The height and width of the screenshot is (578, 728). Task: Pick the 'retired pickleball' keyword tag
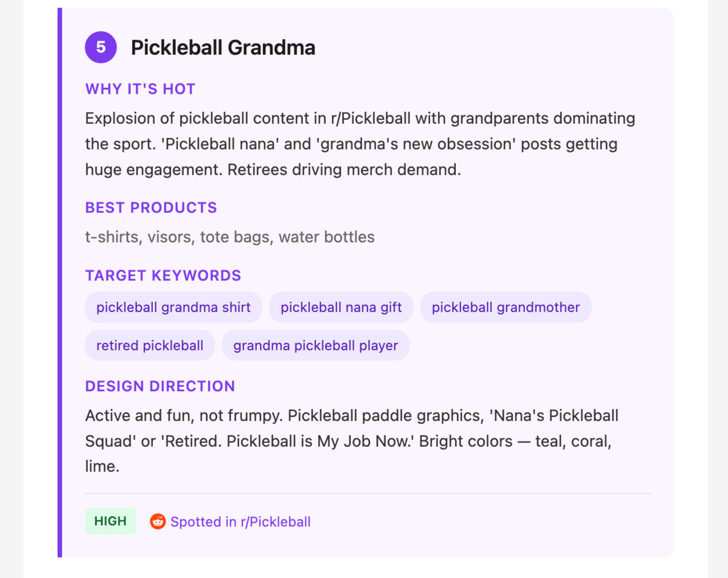[x=150, y=346]
